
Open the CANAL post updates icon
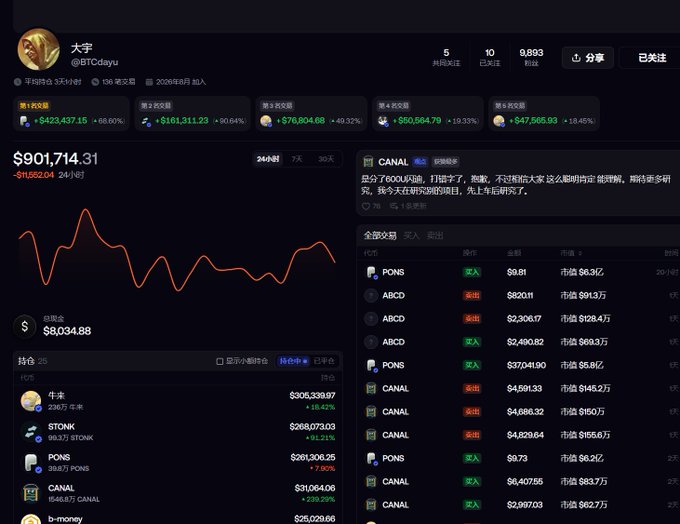point(394,206)
